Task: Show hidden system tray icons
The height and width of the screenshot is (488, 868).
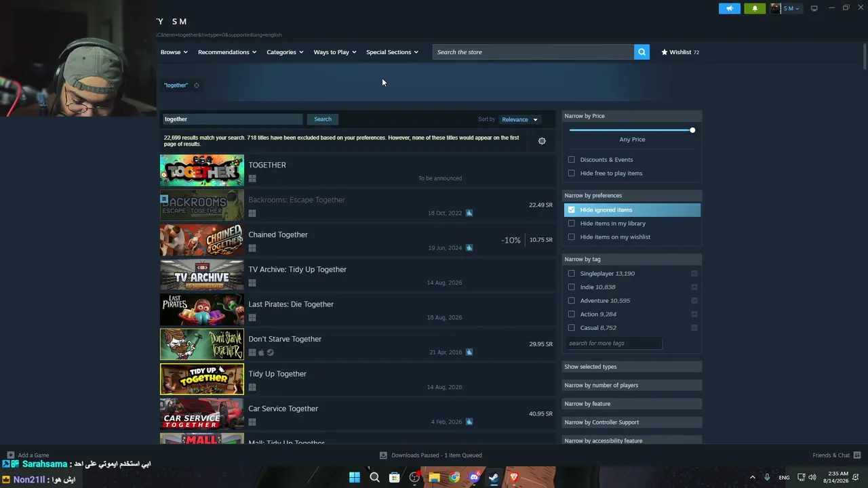Action: [x=752, y=477]
